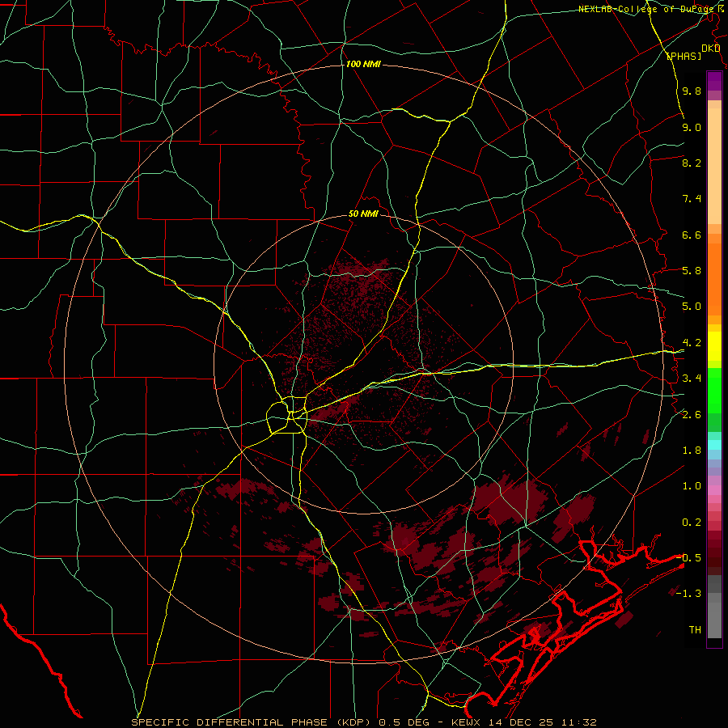Image resolution: width=728 pixels, height=728 pixels.
Task: Pick the cyan band on the color legend
Action: [714, 445]
